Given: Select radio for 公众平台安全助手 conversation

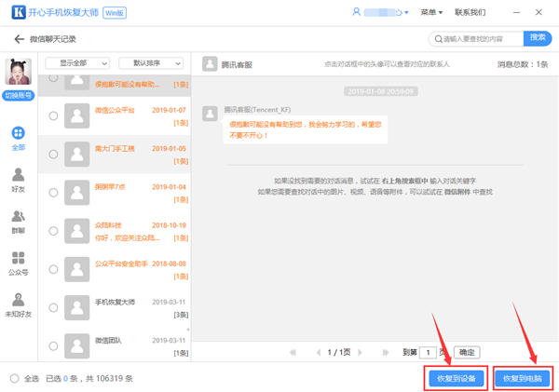Looking at the screenshot, I should pos(53,269).
